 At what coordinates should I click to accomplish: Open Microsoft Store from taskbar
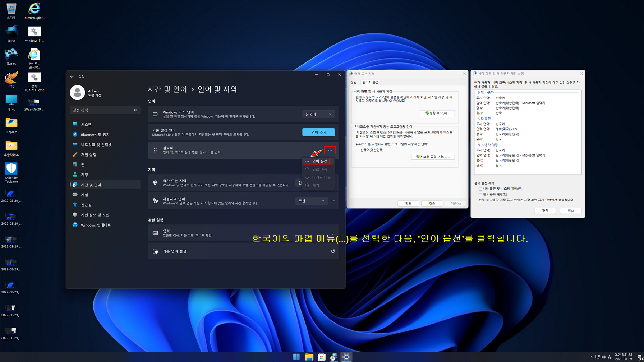click(x=322, y=357)
